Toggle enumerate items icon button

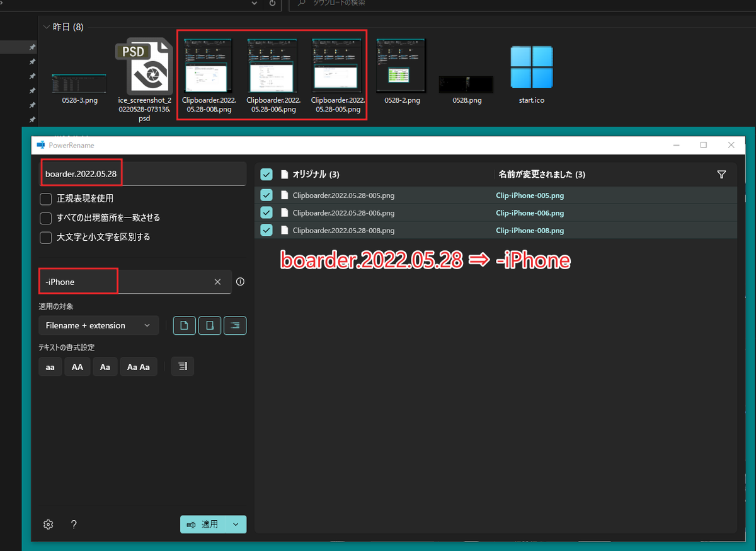182,366
